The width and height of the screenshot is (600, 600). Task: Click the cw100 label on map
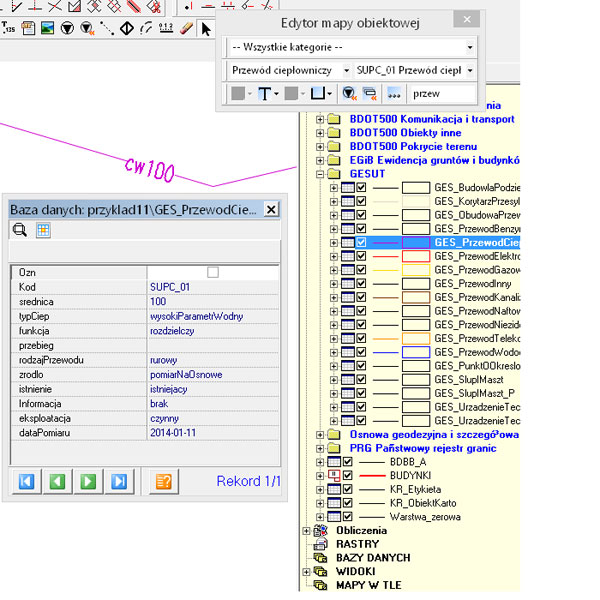pyautogui.click(x=150, y=170)
